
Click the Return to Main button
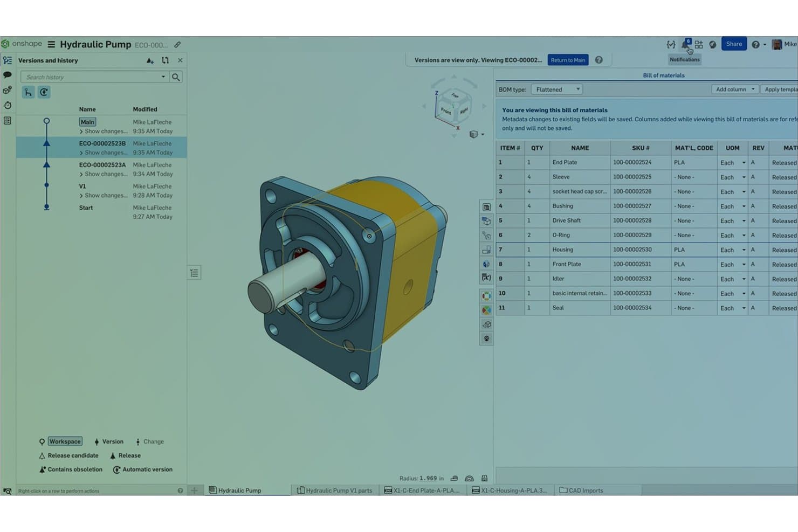[x=568, y=60]
